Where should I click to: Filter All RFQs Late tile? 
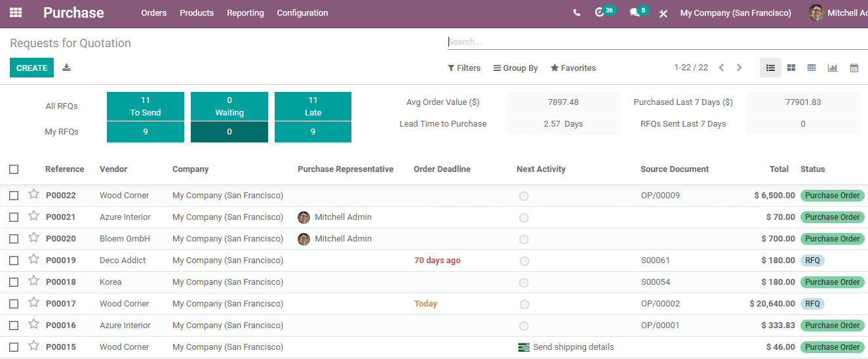[x=313, y=106]
